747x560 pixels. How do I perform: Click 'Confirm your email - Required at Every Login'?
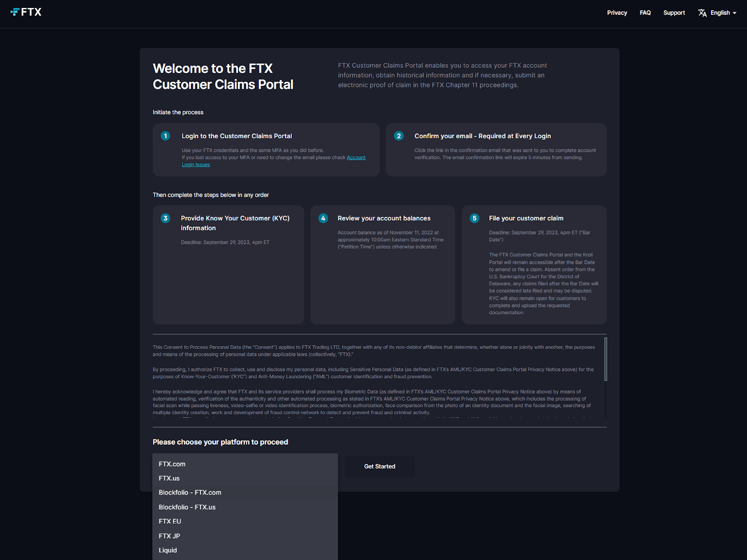tap(483, 136)
